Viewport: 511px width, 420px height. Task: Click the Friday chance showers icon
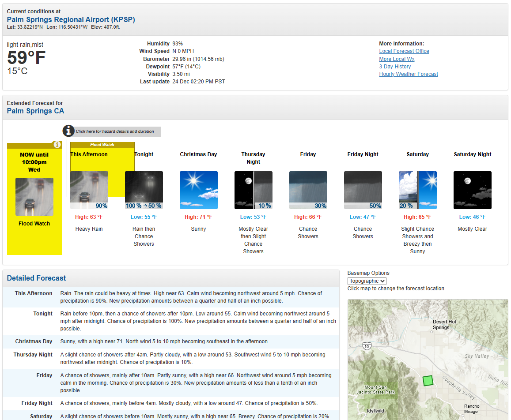308,190
